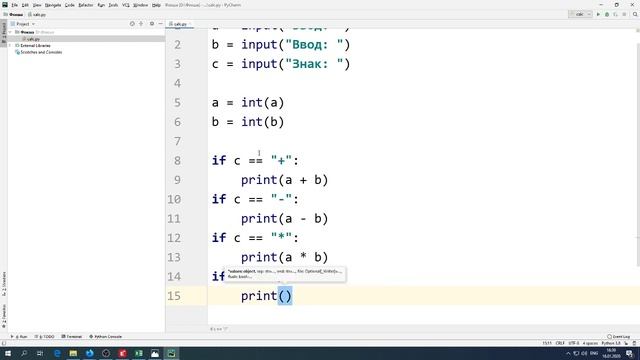
Task: Open the Run menu
Action: (101, 5)
